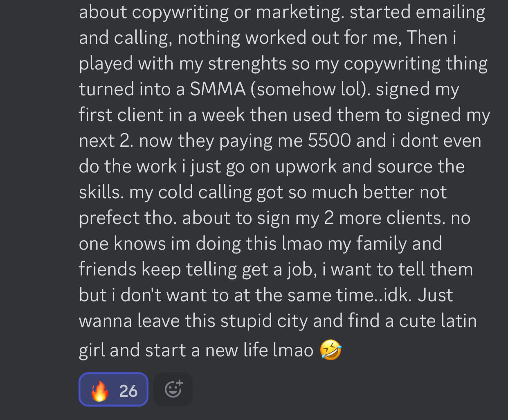Click the fire emoji in the reaction pill

(99, 391)
